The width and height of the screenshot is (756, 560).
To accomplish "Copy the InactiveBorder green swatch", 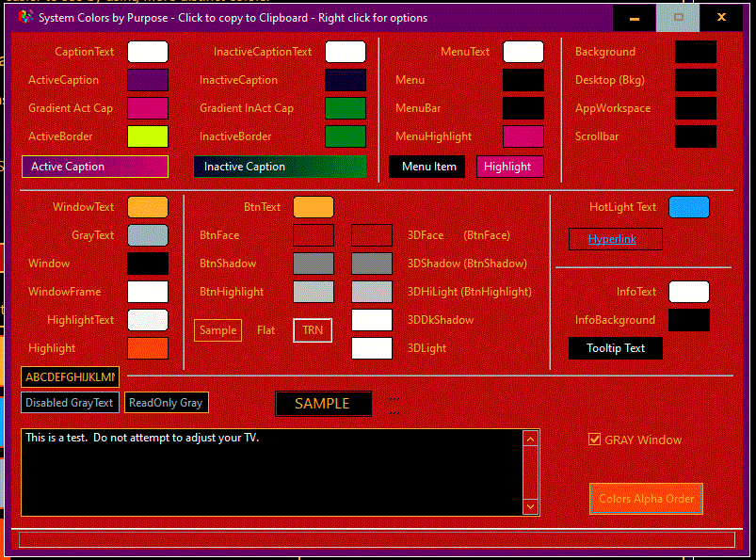I will [x=346, y=136].
